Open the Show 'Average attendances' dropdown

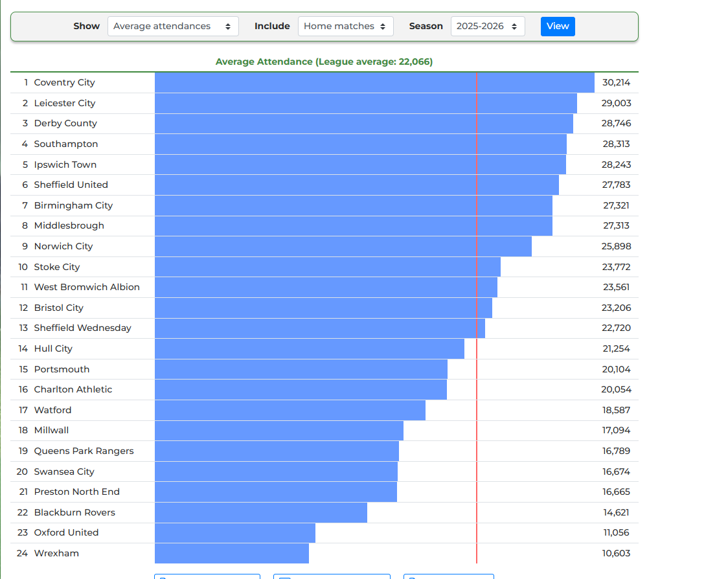[173, 27]
